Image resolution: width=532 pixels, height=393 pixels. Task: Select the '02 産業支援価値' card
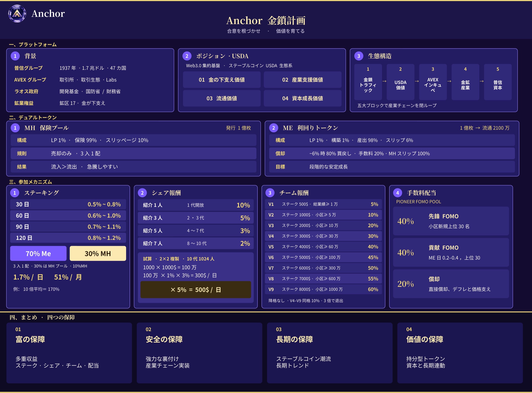[x=303, y=80]
